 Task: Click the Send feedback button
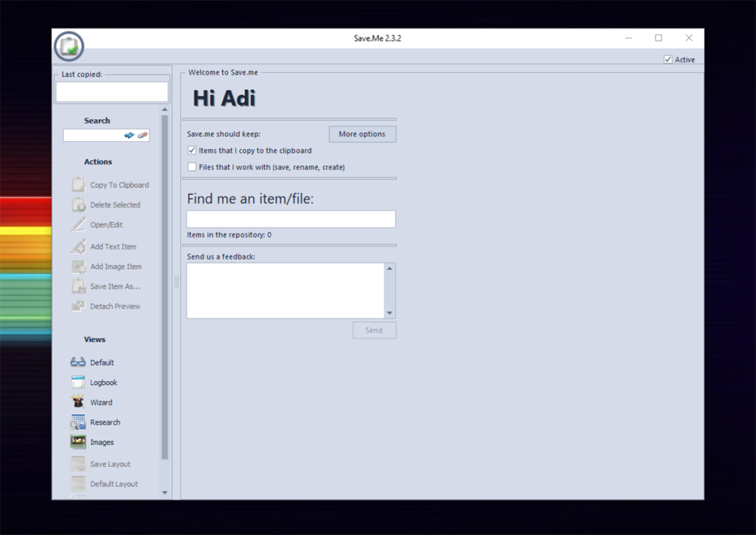click(374, 330)
